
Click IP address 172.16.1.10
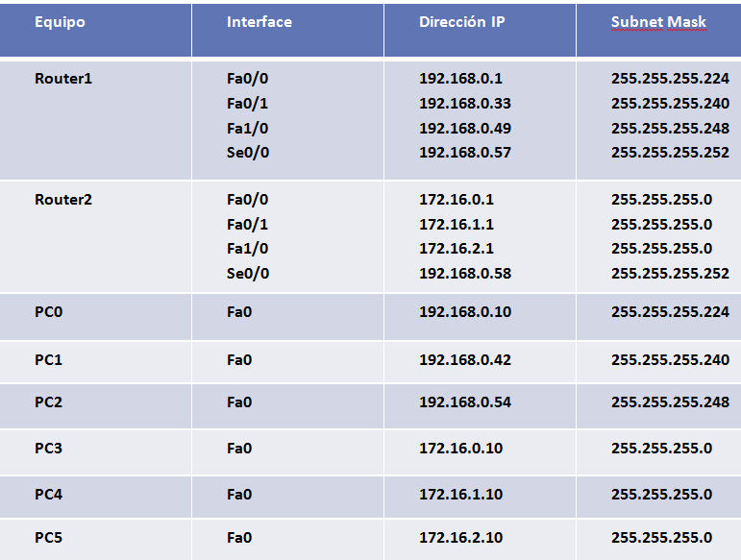(460, 495)
